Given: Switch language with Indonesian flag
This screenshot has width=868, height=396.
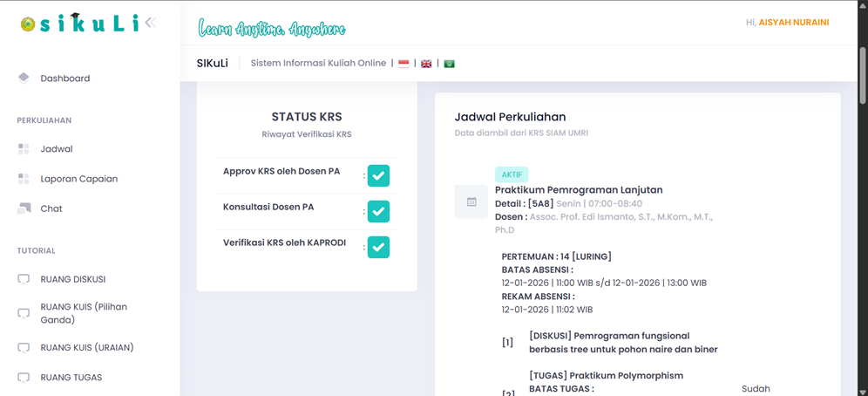Looking at the screenshot, I should coord(403,64).
